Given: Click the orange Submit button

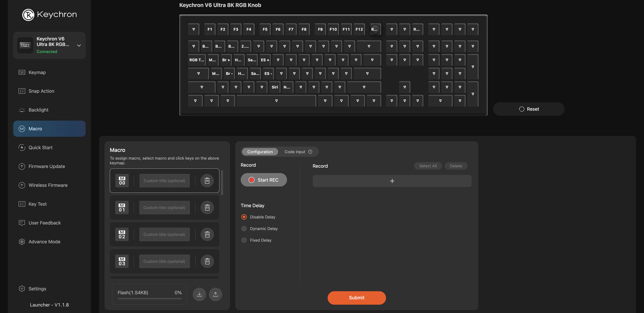Looking at the screenshot, I should (356, 298).
